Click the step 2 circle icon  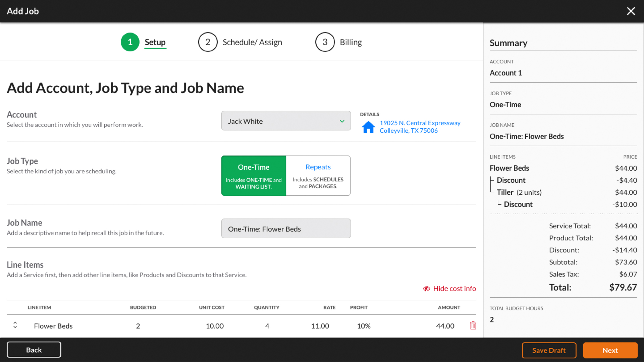(208, 42)
